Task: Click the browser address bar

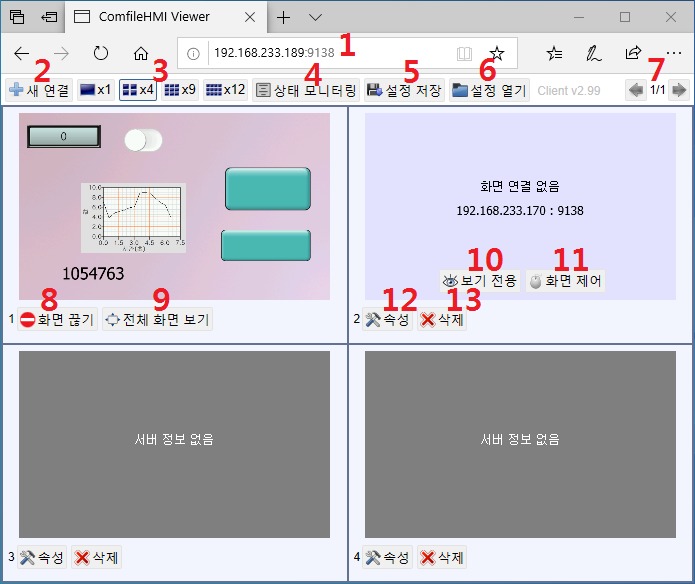Action: pos(320,53)
